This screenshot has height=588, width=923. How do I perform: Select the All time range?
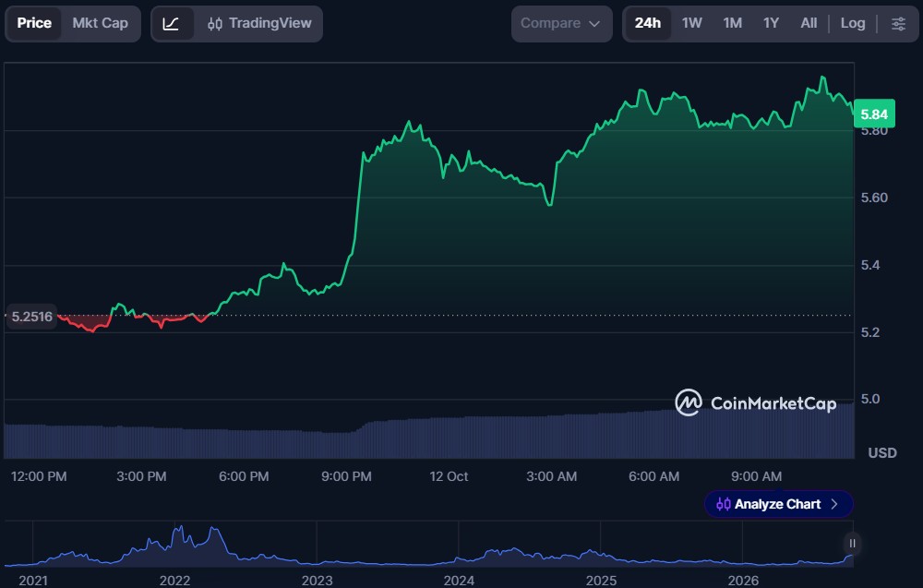[809, 24]
